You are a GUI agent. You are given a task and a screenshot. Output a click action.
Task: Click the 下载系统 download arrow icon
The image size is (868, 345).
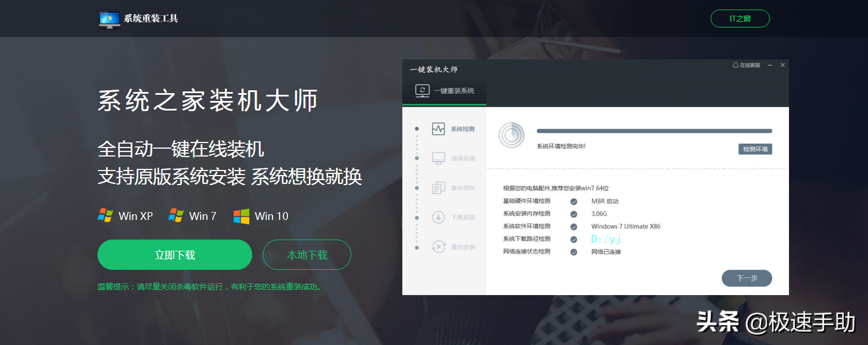point(436,217)
